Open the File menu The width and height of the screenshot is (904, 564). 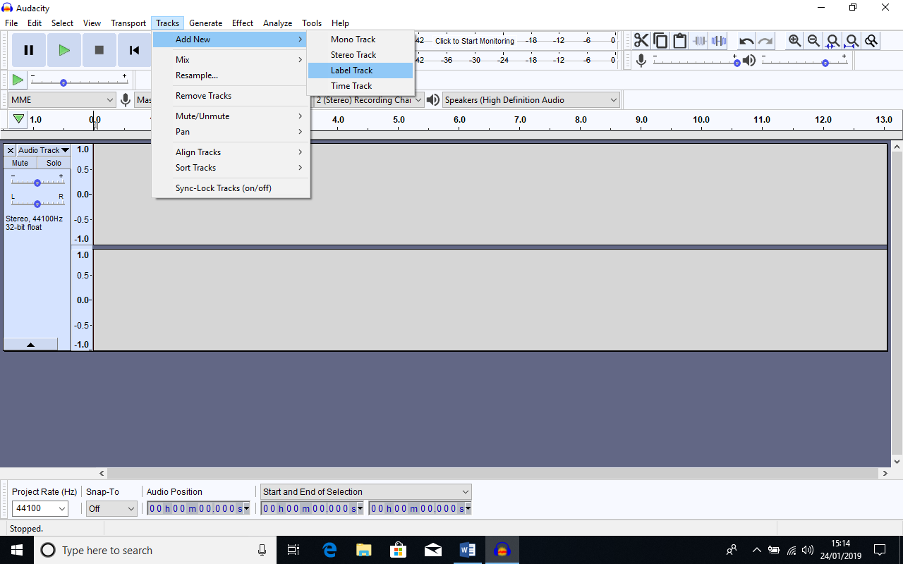coord(12,23)
